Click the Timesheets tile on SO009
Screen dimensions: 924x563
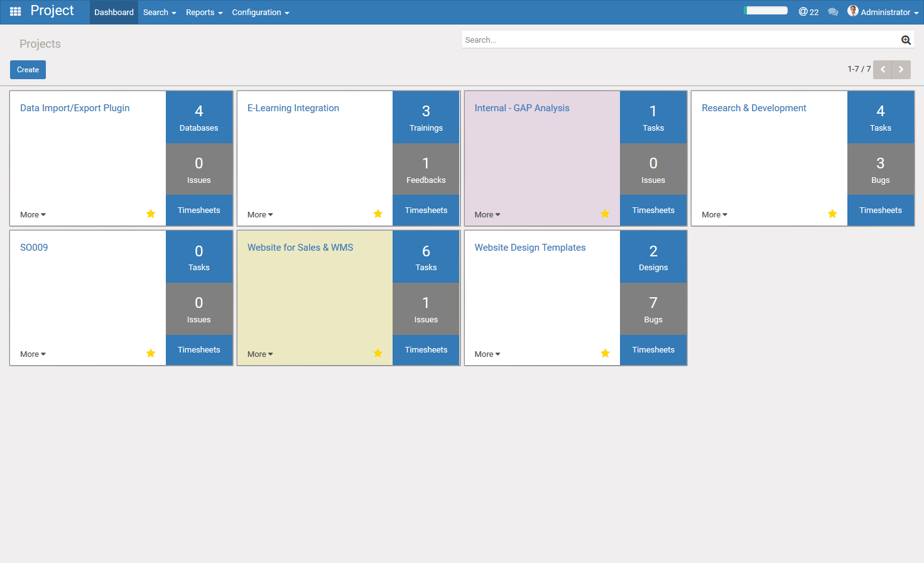[198, 350]
